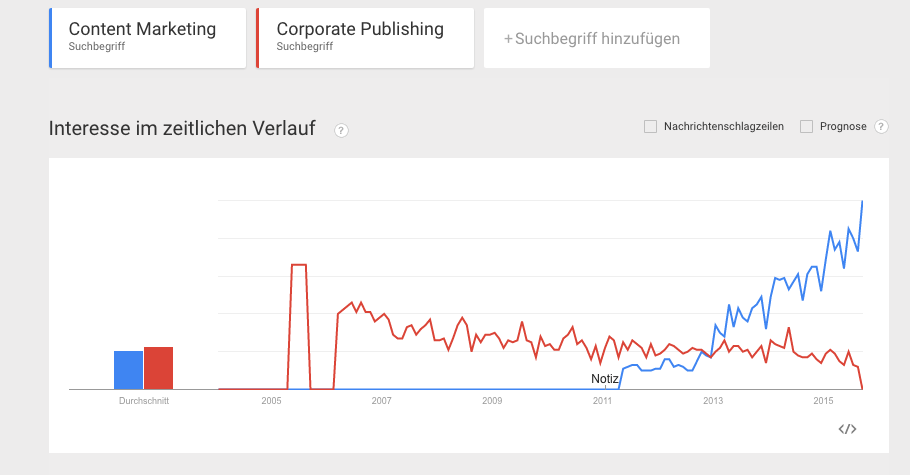
Task: Open the embed code icon below chart
Action: (847, 429)
